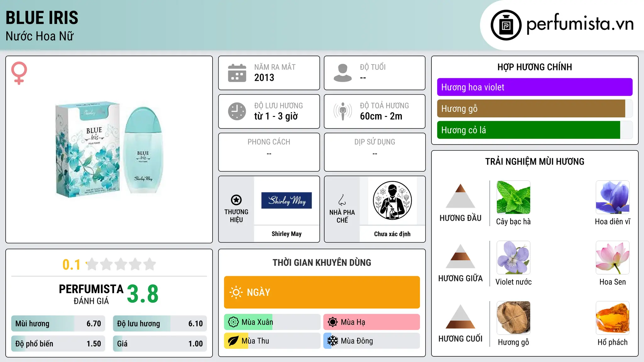Click the pyramid icon above Hương đầu

pos(460,196)
